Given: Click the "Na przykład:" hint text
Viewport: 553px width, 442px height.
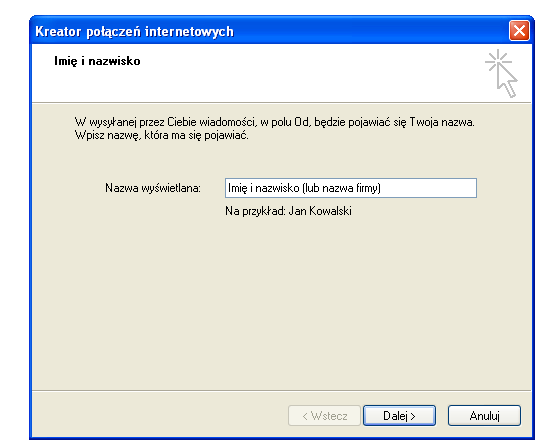Looking at the screenshot, I should [255, 211].
